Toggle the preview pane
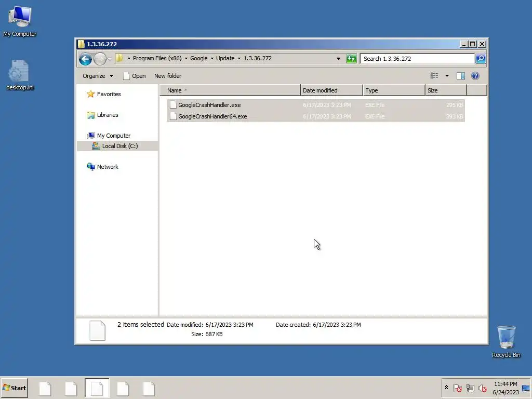 tap(460, 76)
